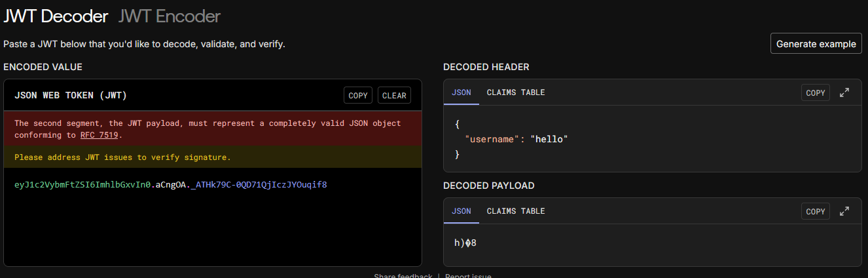Click the DECODED HEADER label
868x278 pixels.
pyautogui.click(x=486, y=67)
